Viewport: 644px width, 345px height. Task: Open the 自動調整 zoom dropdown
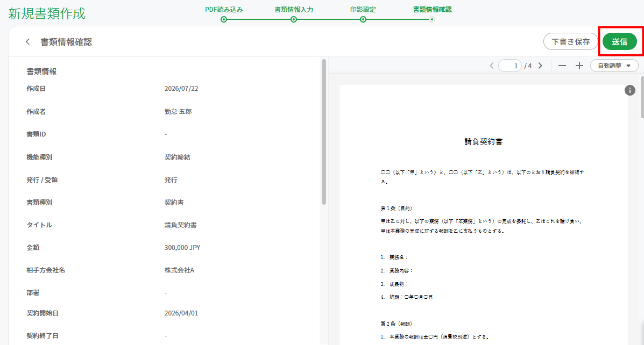pos(614,66)
